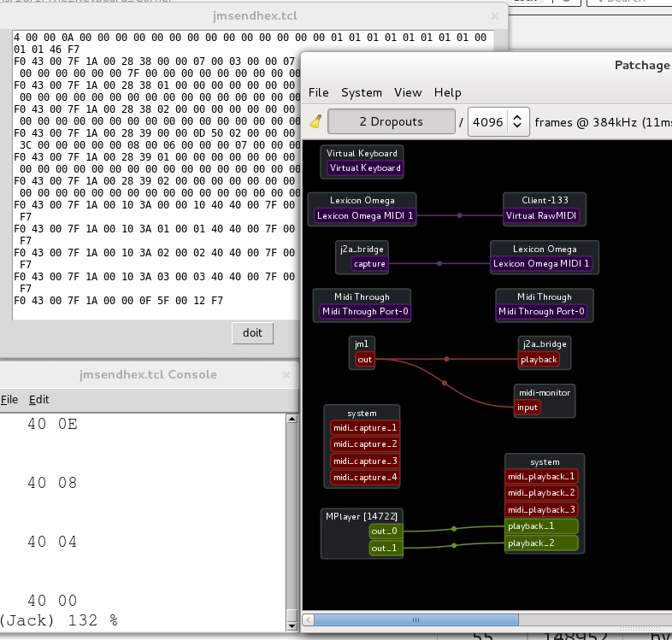Viewport: 672px width, 640px height.
Task: Click the 2 Dropouts button
Action: 392,121
